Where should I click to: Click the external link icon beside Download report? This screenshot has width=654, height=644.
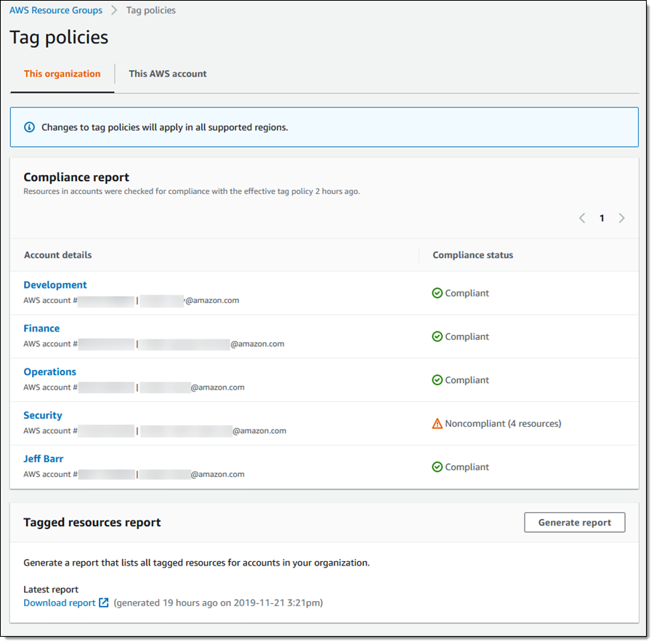point(104,603)
